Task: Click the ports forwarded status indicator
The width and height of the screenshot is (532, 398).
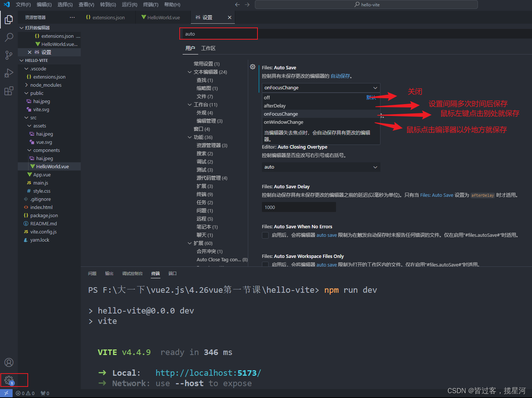Action: [45, 394]
